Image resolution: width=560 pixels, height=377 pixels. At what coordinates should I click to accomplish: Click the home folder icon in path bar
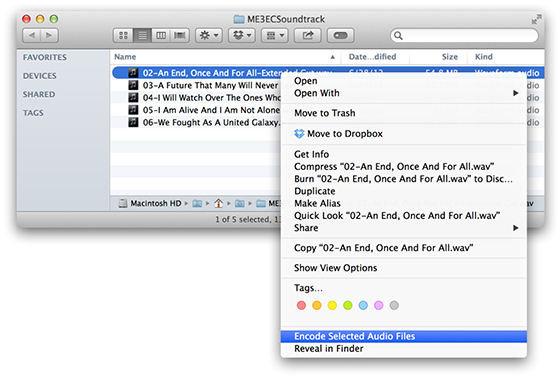pyautogui.click(x=219, y=203)
